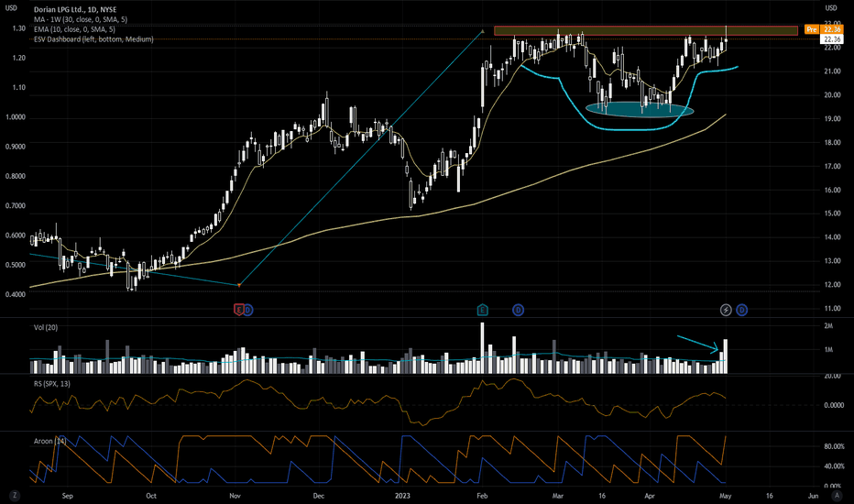Click the blue dividend D marker near Nov

(x=247, y=310)
